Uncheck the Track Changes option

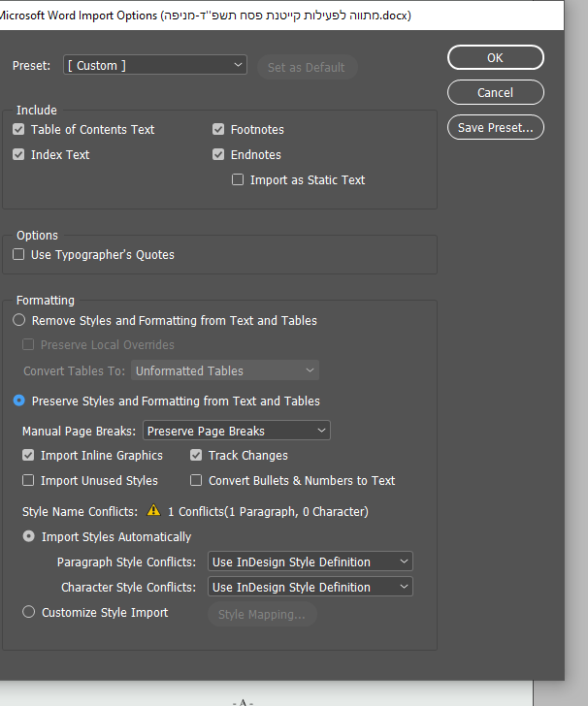[x=196, y=455]
